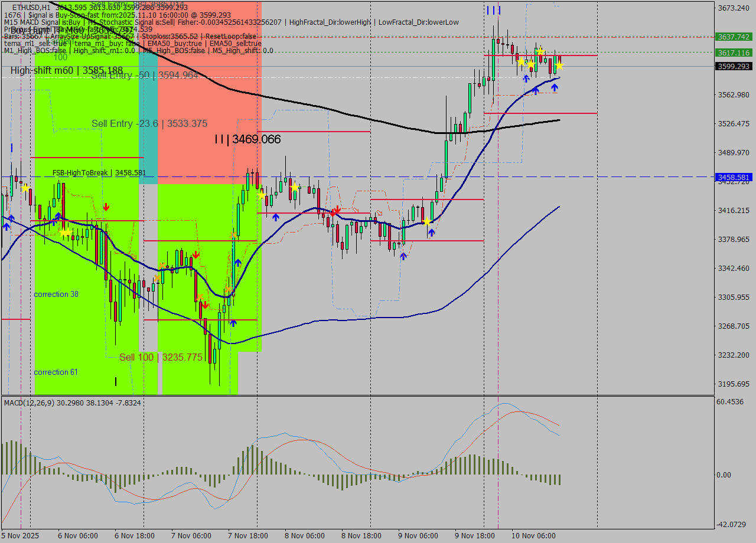This screenshot has width=756, height=543.
Task: Click the red down arrow near 6 Nov 18:00
Action: click(106, 207)
